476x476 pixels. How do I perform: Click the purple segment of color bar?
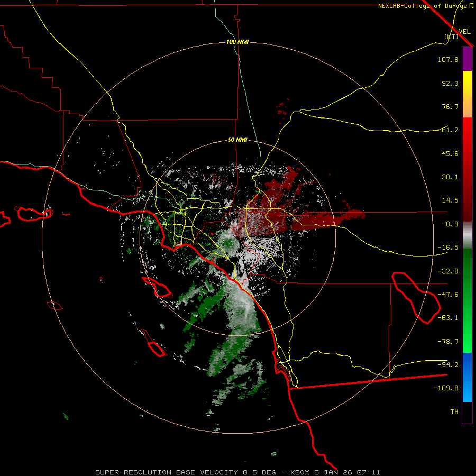[x=467, y=59]
